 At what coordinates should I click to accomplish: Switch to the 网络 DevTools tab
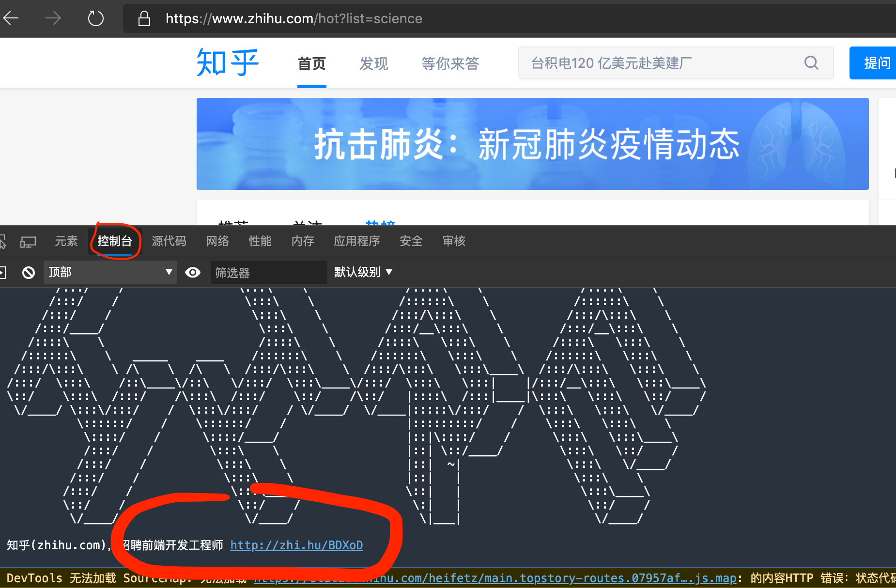coord(217,241)
